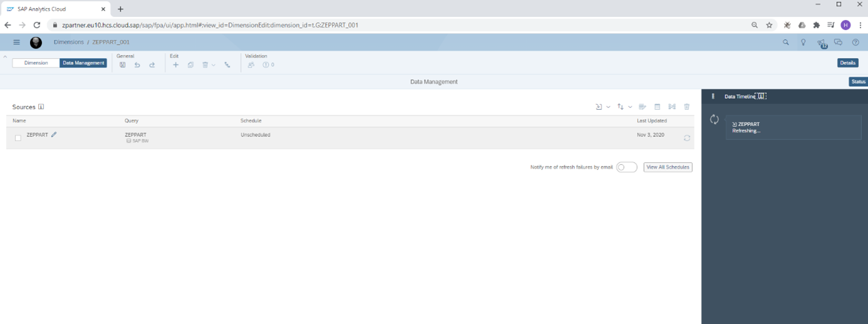Click the Unscheduled schedule cell

point(256,135)
